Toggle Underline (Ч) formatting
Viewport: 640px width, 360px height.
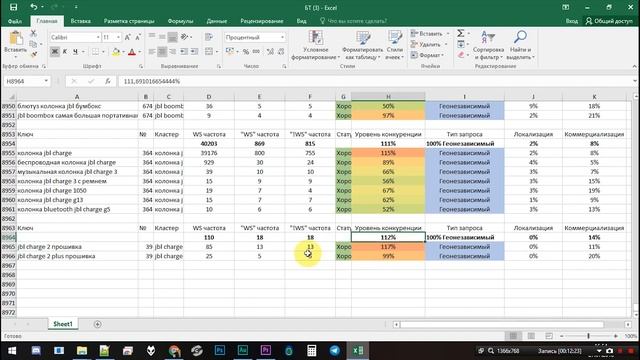(75, 51)
